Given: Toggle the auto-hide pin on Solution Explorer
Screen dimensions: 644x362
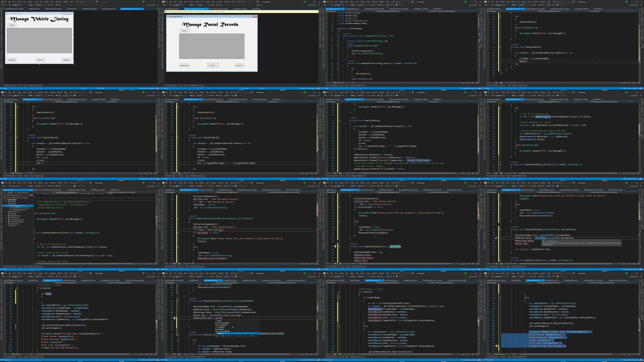Looking at the screenshot, I should 31,190.
